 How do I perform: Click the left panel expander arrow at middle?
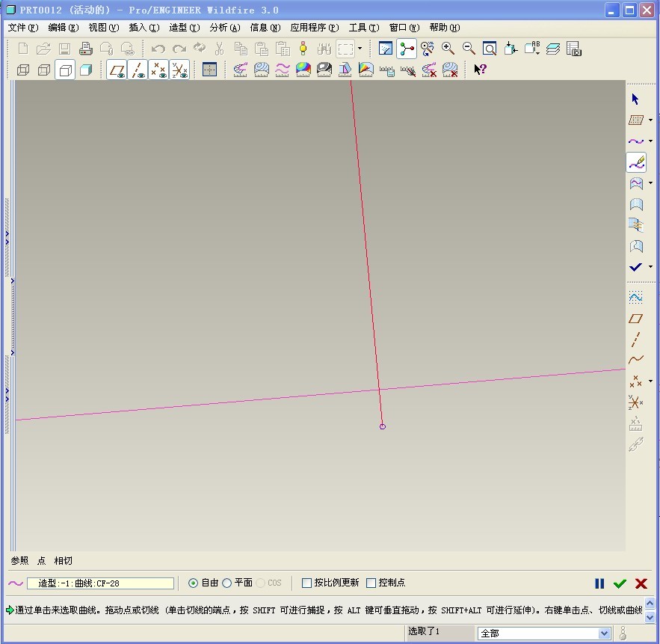click(13, 281)
